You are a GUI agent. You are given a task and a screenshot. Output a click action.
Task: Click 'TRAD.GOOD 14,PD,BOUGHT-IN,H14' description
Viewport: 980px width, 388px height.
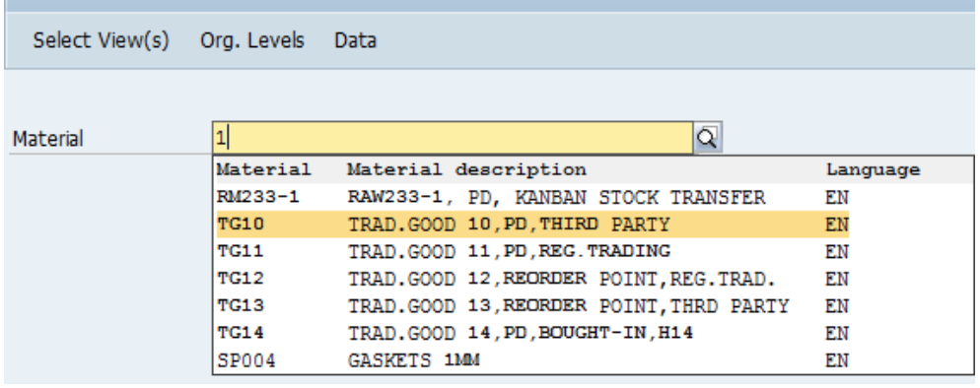pos(521,333)
